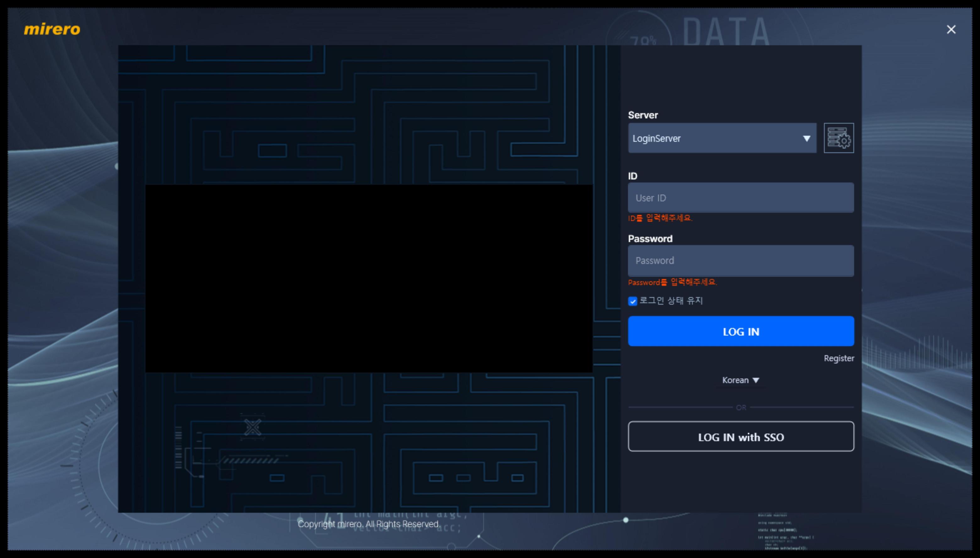Click the triangle beside Korean

click(755, 380)
